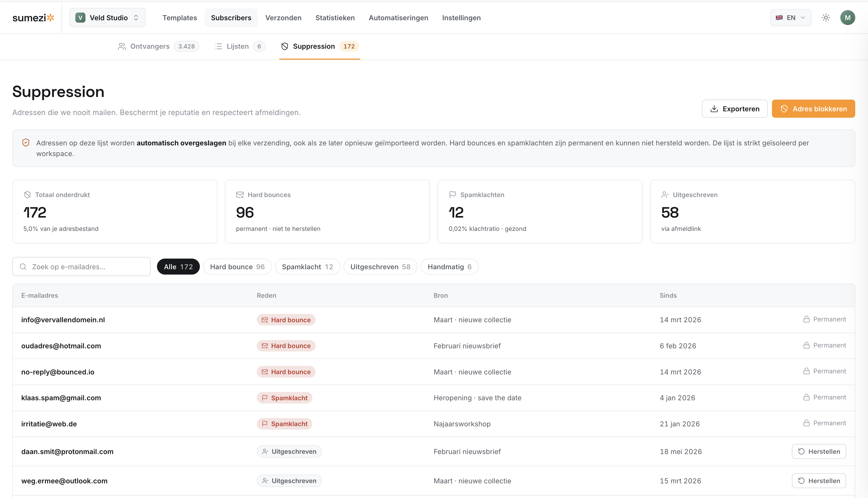Switch to the Ontvangers tab
This screenshot has width=868, height=498.
coord(158,46)
